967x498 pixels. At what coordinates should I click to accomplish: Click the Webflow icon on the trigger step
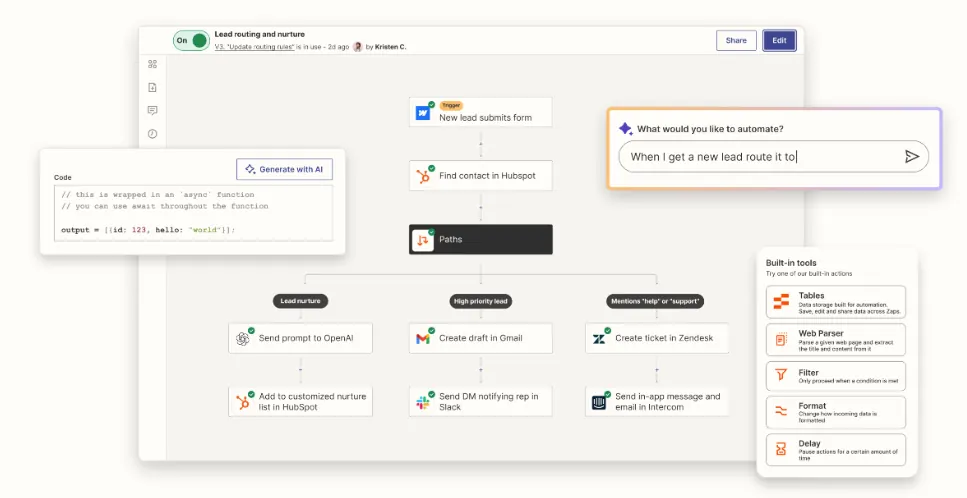pyautogui.click(x=423, y=113)
